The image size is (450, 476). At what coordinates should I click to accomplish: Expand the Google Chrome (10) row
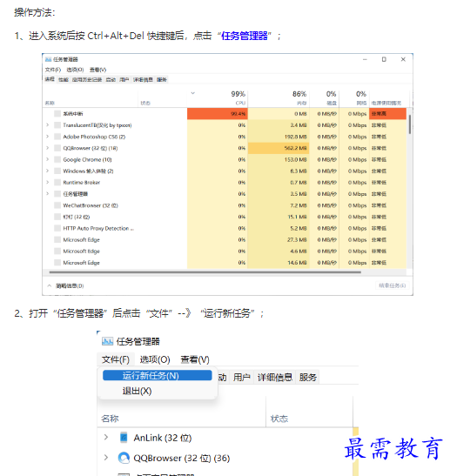pos(47,159)
